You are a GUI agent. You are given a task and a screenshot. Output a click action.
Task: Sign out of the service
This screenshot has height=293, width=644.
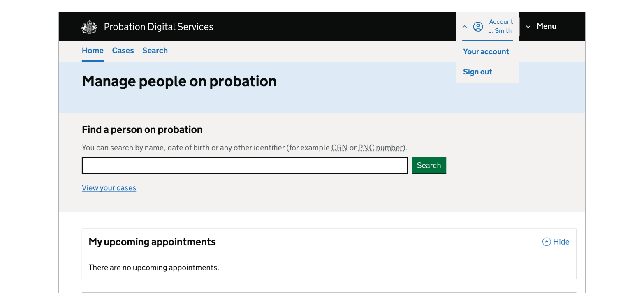coord(477,72)
